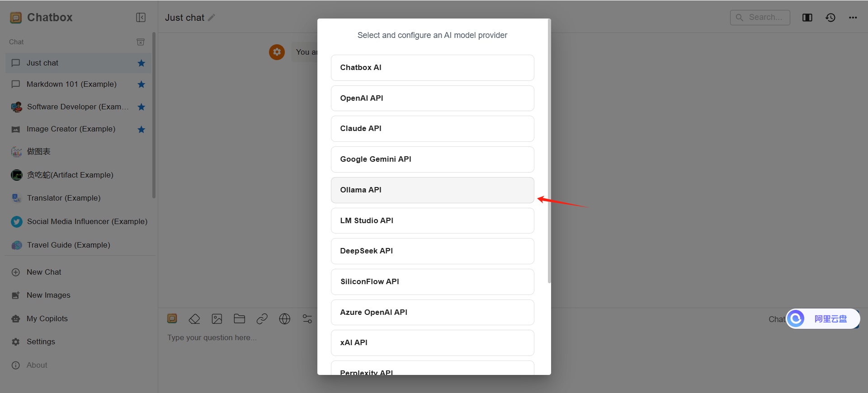This screenshot has height=393, width=868.
Task: Select LM Studio API provider
Action: click(x=433, y=221)
